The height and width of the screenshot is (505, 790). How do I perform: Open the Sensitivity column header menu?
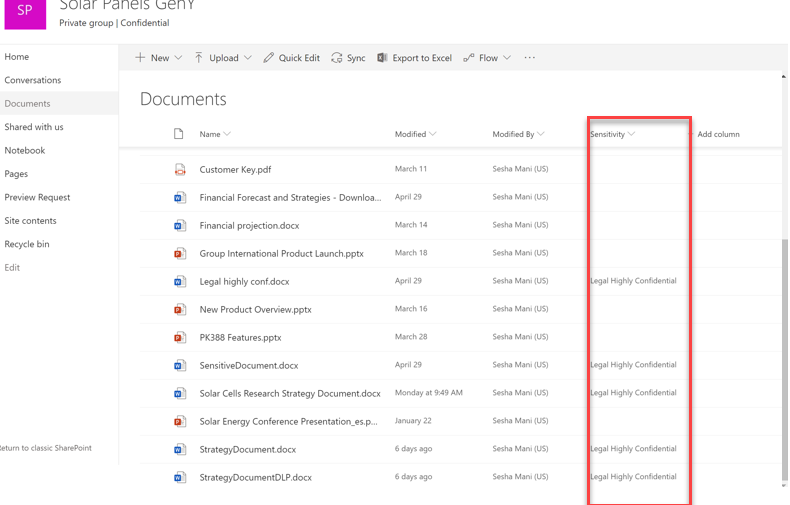coord(612,134)
